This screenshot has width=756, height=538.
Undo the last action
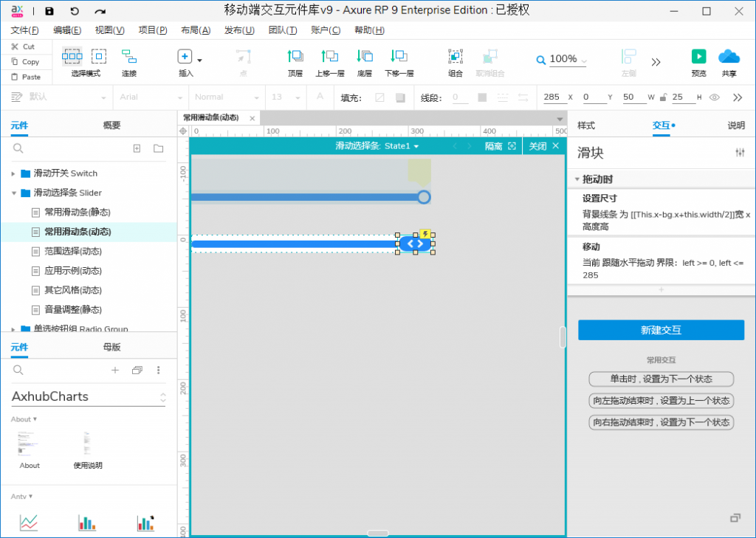(x=75, y=10)
